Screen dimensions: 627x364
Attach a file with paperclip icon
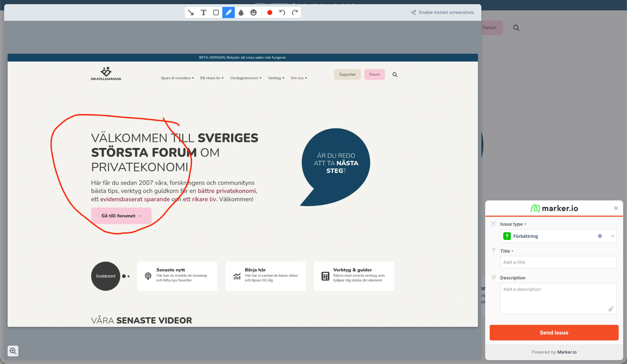point(611,309)
